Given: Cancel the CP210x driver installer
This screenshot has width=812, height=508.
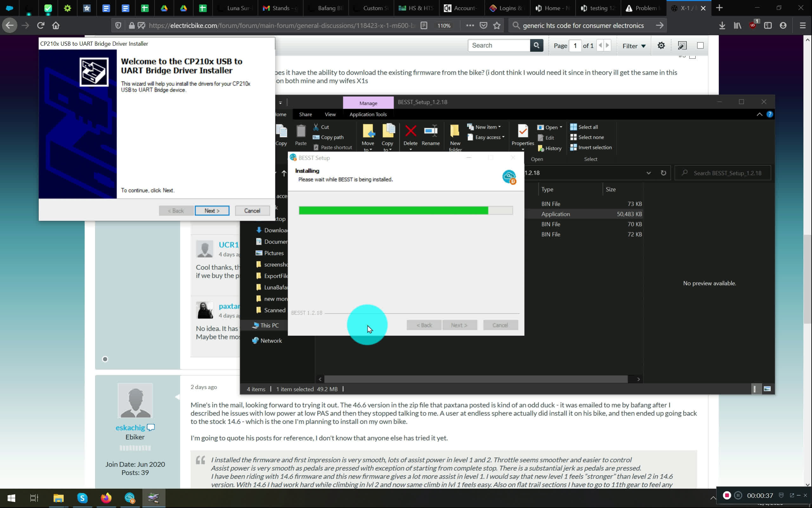Looking at the screenshot, I should tap(252, 211).
